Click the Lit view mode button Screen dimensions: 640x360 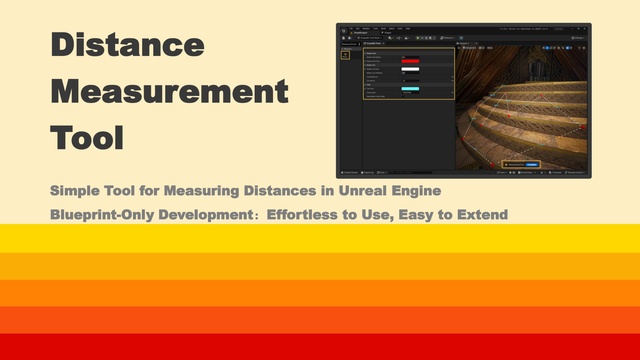[482, 48]
